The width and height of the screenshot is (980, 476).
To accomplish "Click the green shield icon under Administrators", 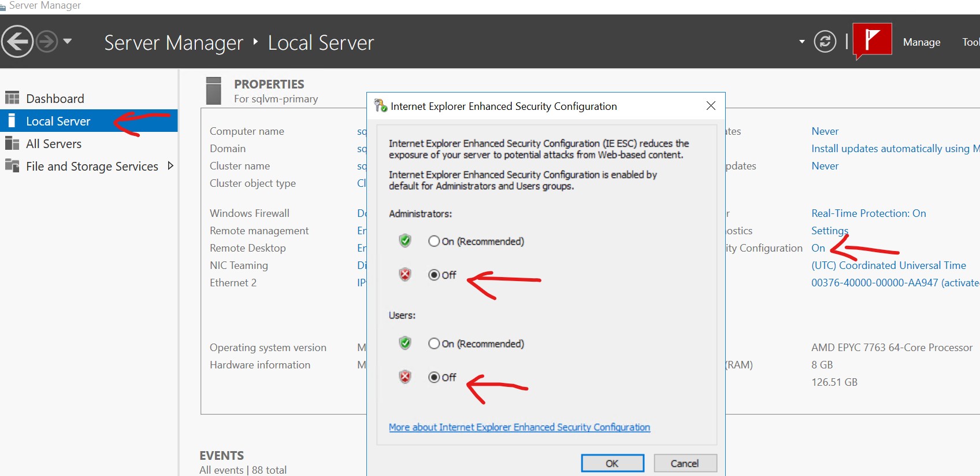I will pyautogui.click(x=405, y=241).
